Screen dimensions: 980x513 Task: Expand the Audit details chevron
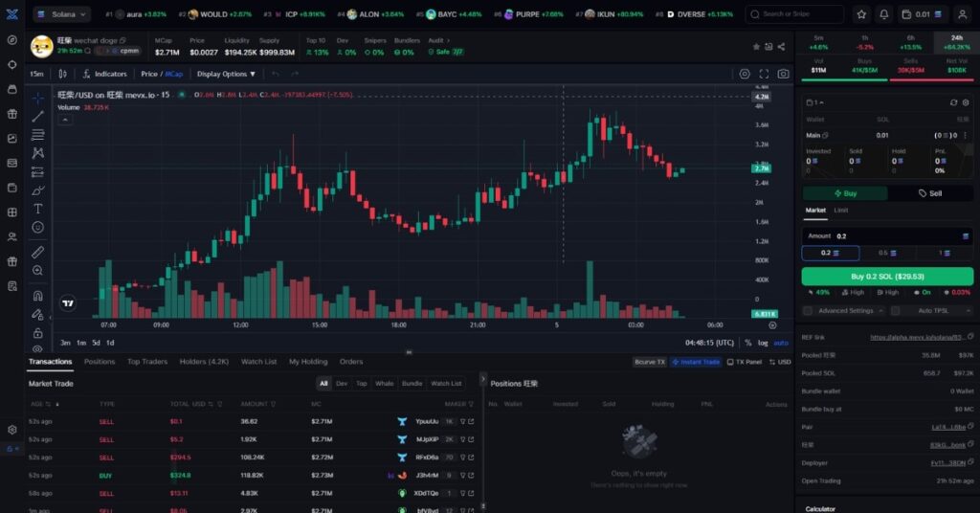point(448,40)
